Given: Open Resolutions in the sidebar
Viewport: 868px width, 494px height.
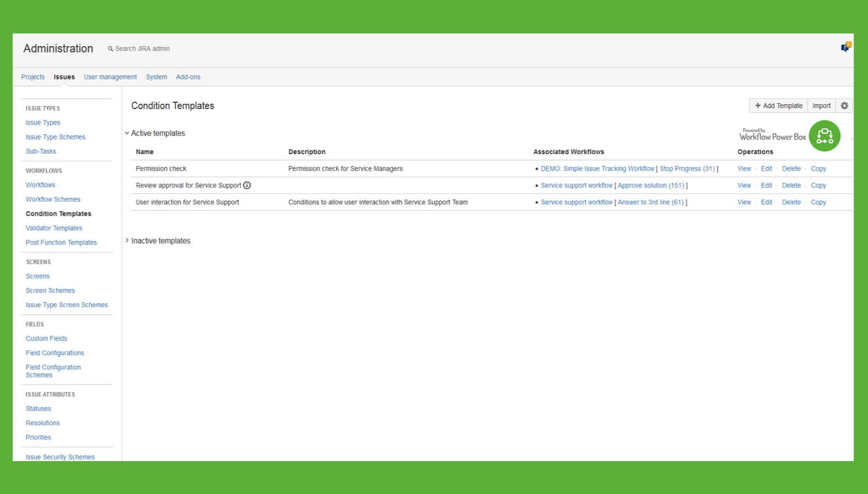Looking at the screenshot, I should (x=43, y=423).
